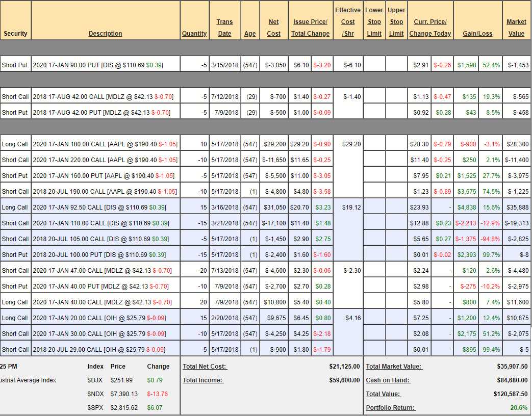Sort by the Gain/Loss column header
The width and height of the screenshot is (532, 416).
pos(477,34)
